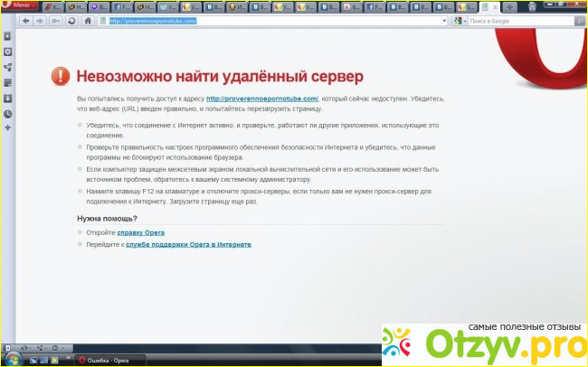Follow the proverennoepornotube.com link in error text

tap(262, 98)
